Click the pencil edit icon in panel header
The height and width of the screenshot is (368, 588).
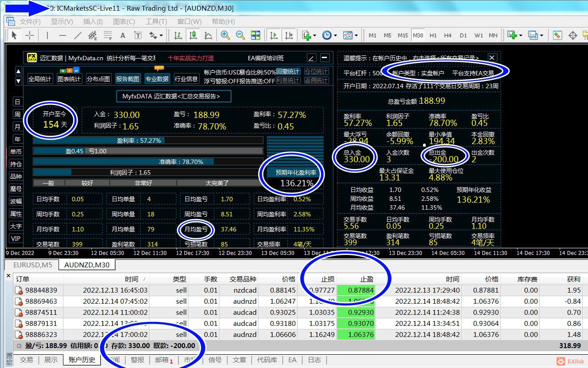[x=311, y=58]
